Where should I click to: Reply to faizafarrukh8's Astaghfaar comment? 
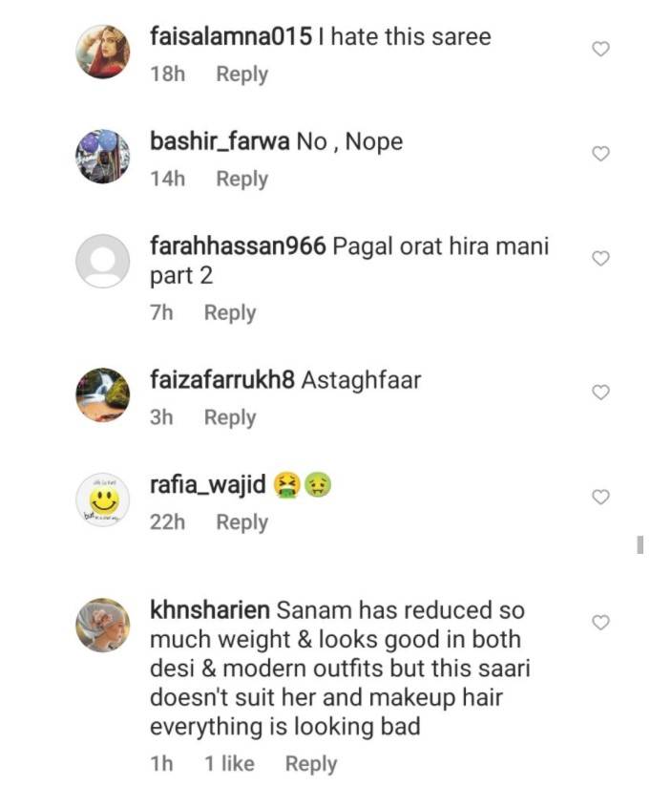point(230,417)
